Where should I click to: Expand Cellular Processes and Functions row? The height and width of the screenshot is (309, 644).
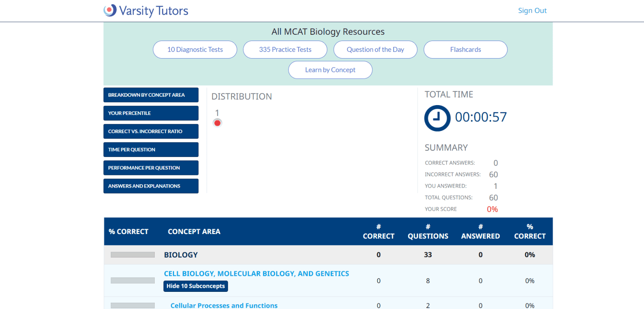pyautogui.click(x=224, y=305)
